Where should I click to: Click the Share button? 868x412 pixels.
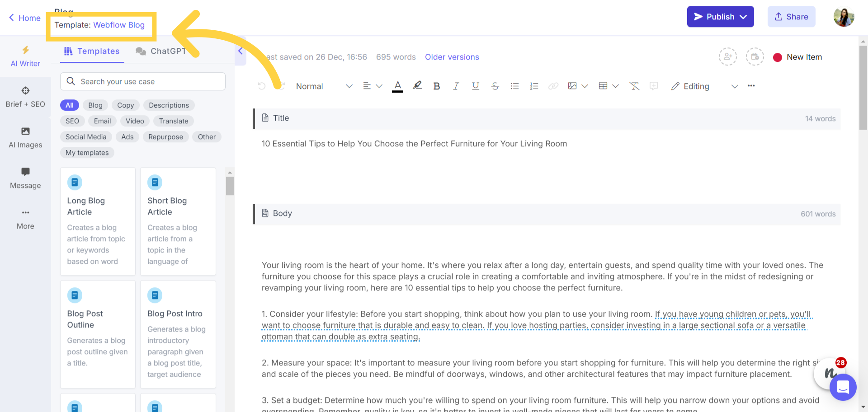click(x=791, y=17)
